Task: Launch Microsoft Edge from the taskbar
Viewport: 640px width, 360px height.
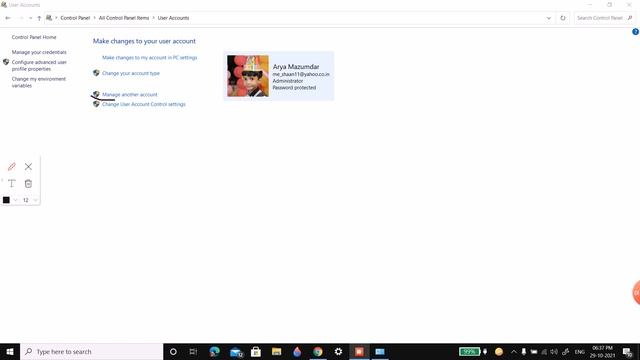Action: (214, 351)
